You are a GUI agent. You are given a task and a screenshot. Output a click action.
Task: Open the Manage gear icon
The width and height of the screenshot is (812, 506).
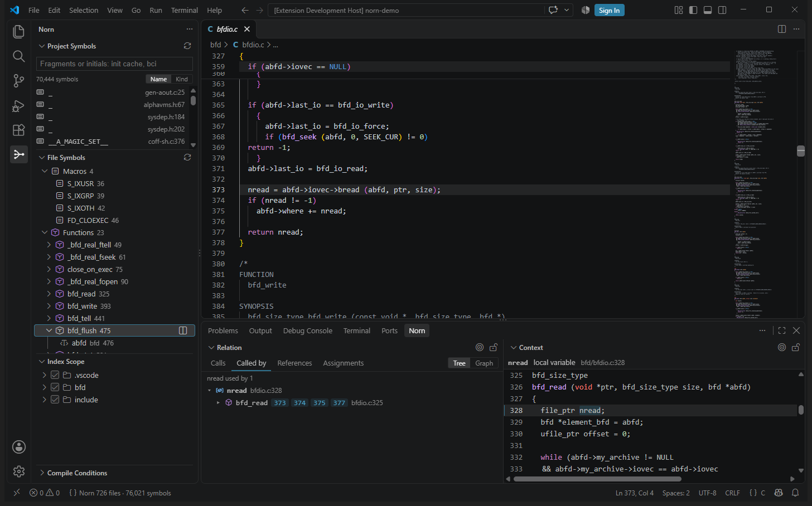(19, 471)
